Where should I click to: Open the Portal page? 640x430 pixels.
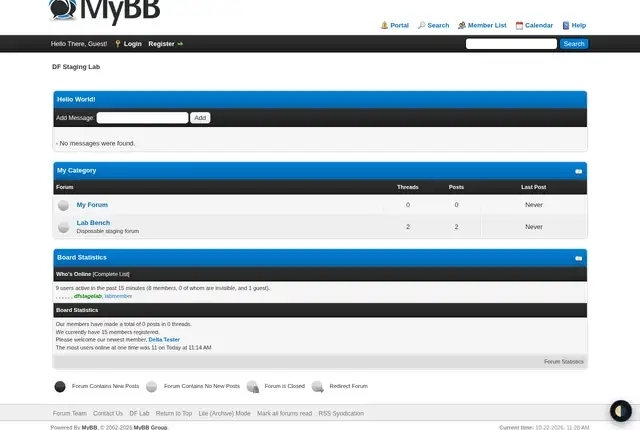point(399,25)
